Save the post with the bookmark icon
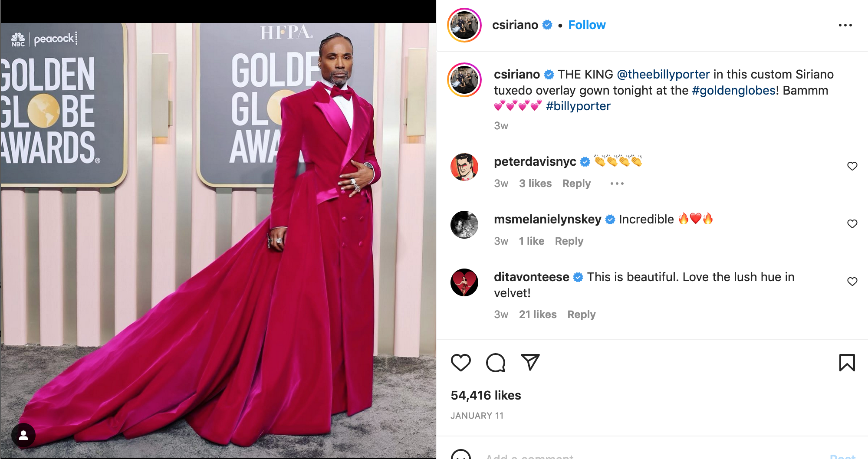This screenshot has height=459, width=868. tap(847, 363)
